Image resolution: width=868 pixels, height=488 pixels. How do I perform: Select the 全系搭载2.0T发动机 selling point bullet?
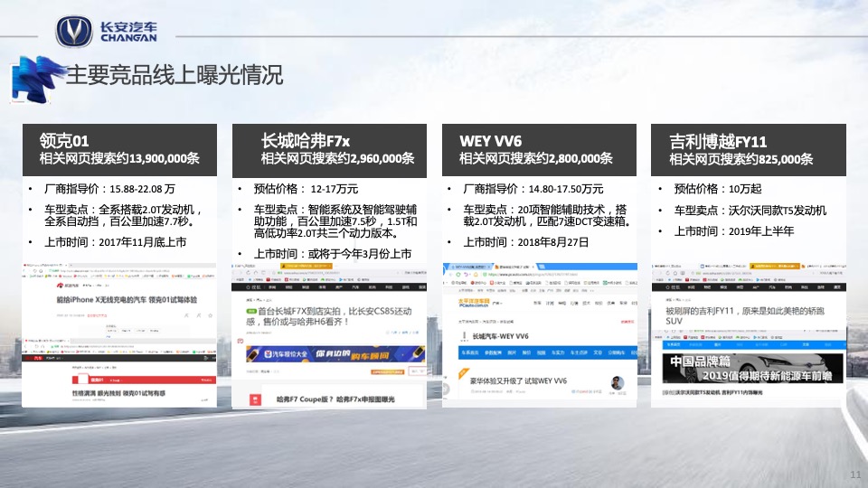(x=123, y=215)
